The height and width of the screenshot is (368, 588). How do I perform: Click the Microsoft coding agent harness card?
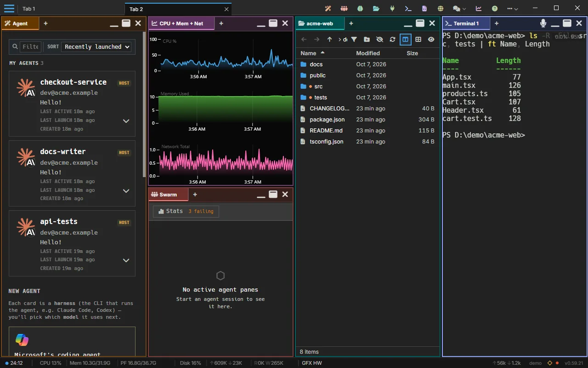pos(72,341)
